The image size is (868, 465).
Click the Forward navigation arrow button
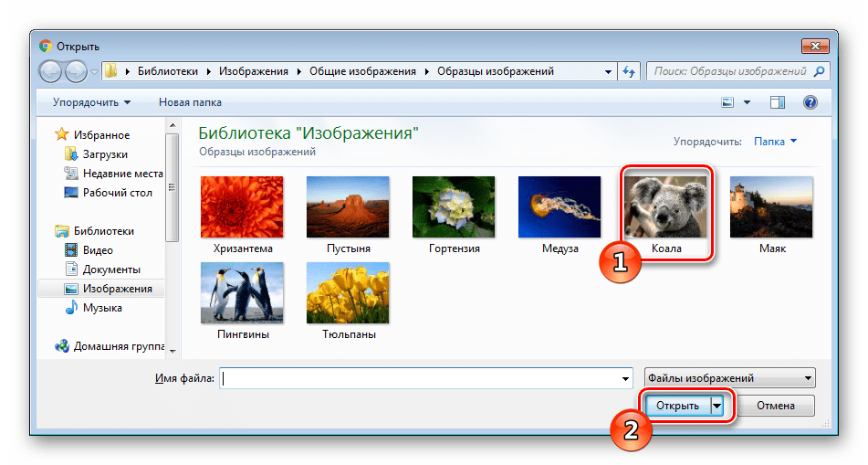[x=76, y=71]
